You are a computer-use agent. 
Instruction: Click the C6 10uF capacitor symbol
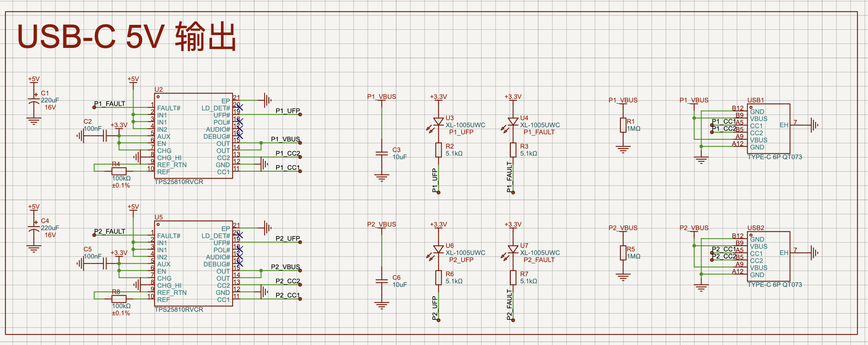pos(382,281)
